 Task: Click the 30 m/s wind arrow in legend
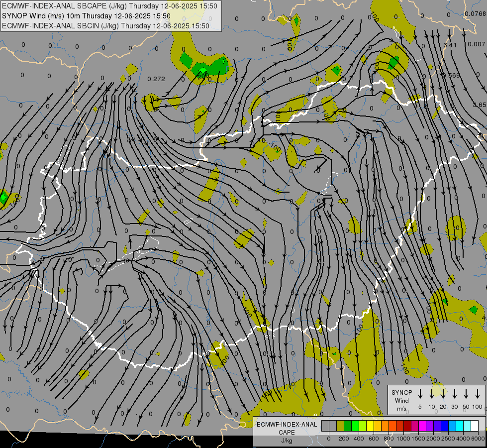coord(455,393)
